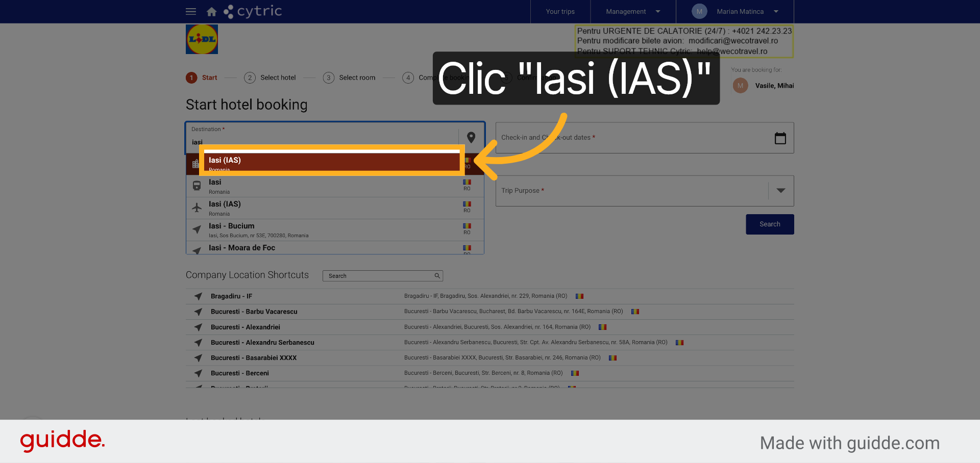Click the Barbu Vacarescu nr. 164E address

point(513,311)
